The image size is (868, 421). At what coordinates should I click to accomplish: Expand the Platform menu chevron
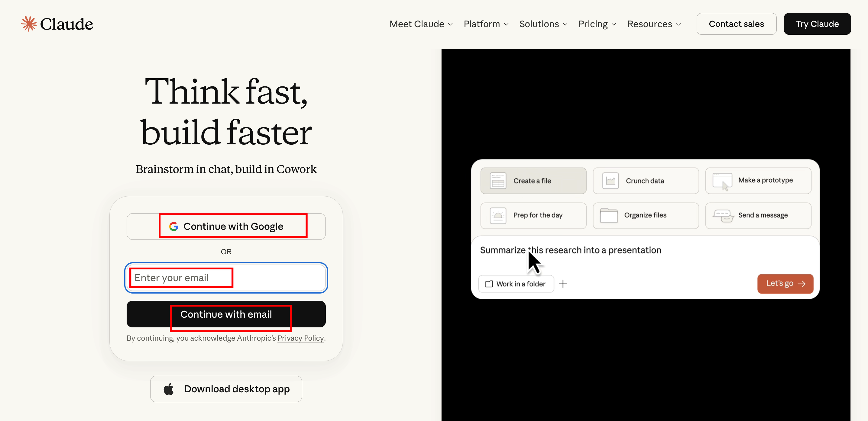506,24
